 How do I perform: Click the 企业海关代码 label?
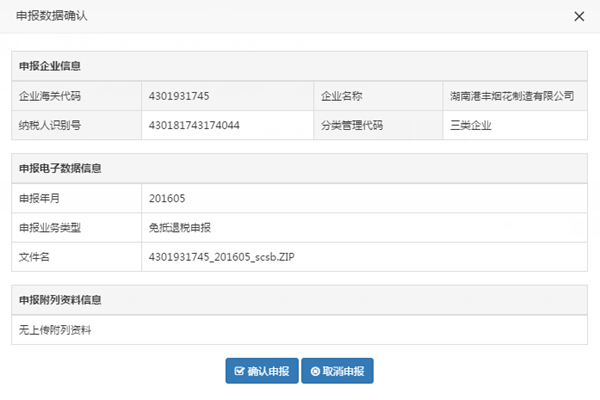(50, 96)
